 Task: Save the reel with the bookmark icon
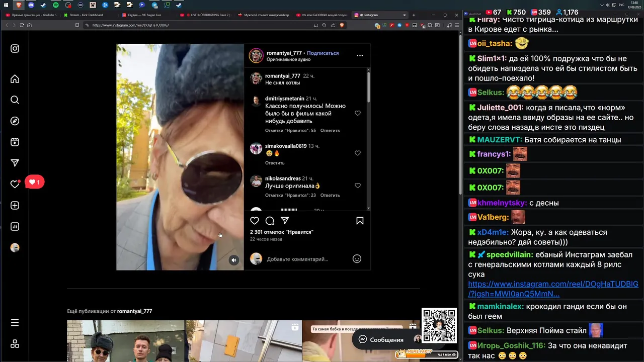(360, 221)
